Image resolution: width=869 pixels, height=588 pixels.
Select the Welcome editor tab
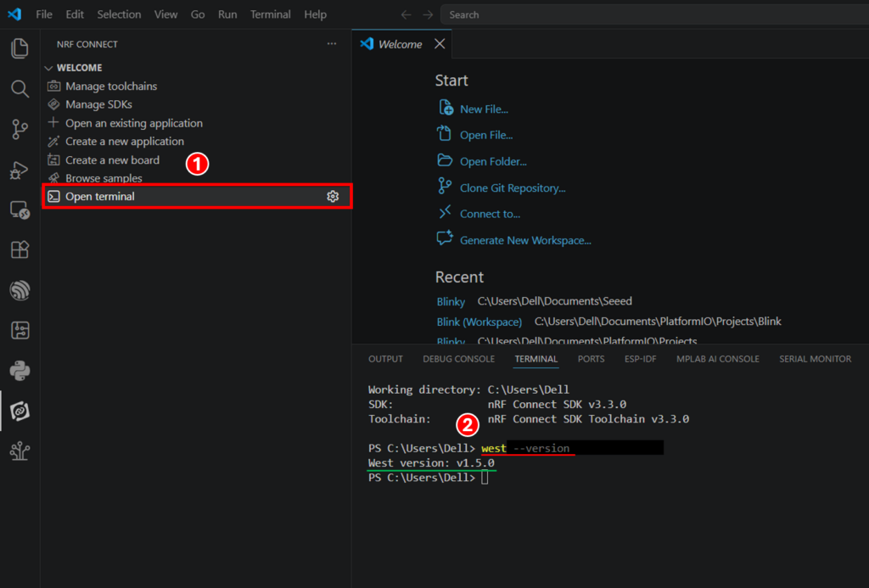(x=401, y=44)
